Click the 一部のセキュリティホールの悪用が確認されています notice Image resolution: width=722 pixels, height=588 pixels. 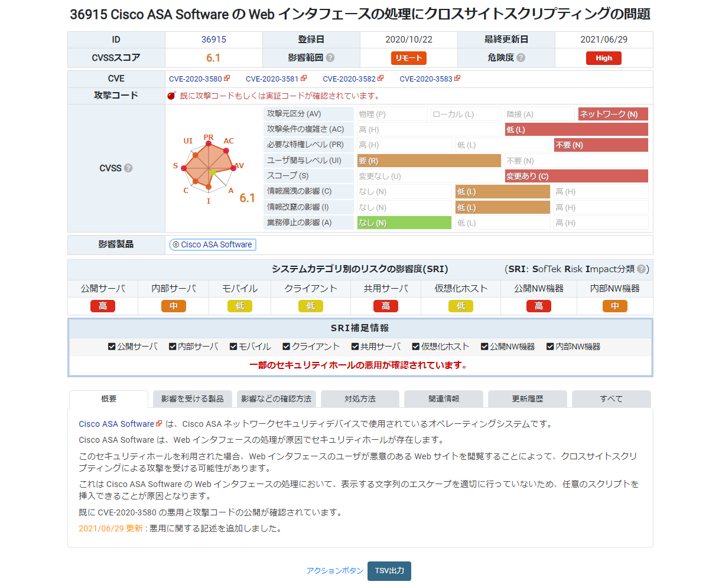[359, 365]
